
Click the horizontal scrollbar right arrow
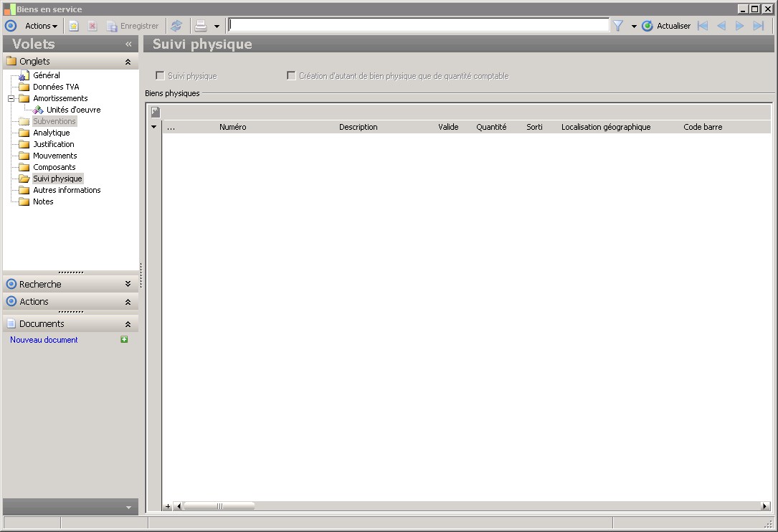[765, 506]
